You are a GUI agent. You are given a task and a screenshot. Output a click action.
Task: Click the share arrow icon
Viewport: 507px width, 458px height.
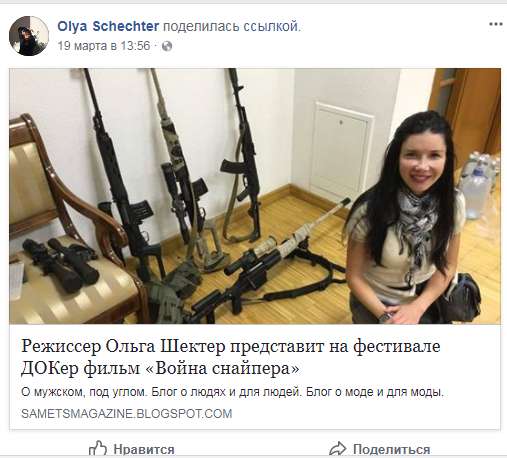point(338,449)
